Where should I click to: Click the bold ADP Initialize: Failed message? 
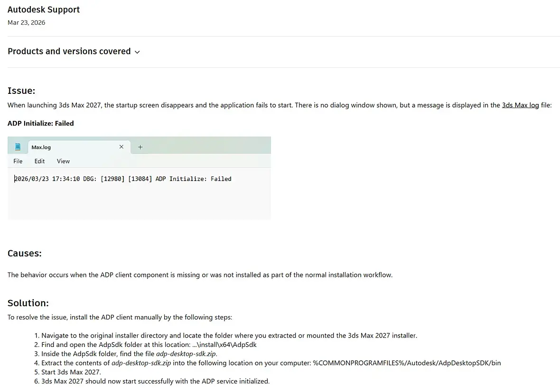[41, 123]
